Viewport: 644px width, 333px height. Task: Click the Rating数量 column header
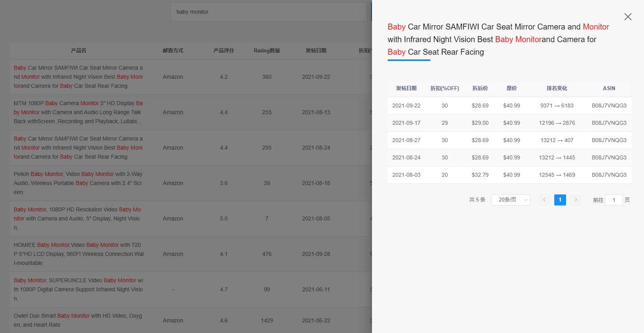pyautogui.click(x=267, y=50)
